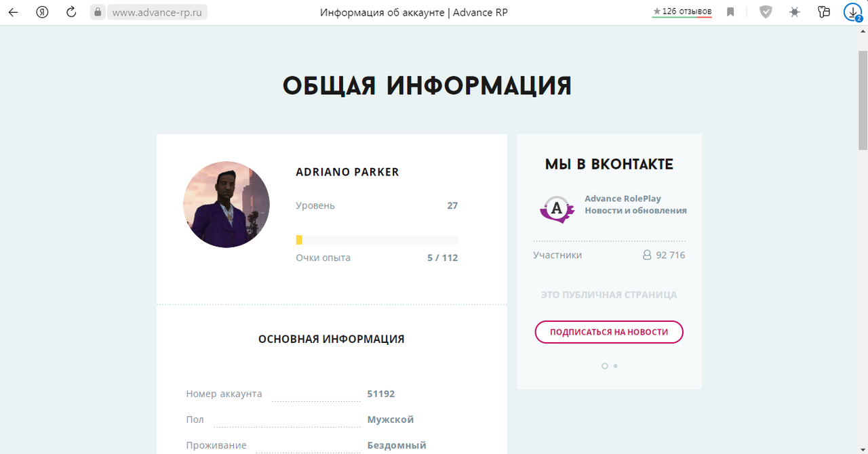Image resolution: width=868 pixels, height=454 pixels.
Task: Open browser downloads icon
Action: click(x=852, y=12)
